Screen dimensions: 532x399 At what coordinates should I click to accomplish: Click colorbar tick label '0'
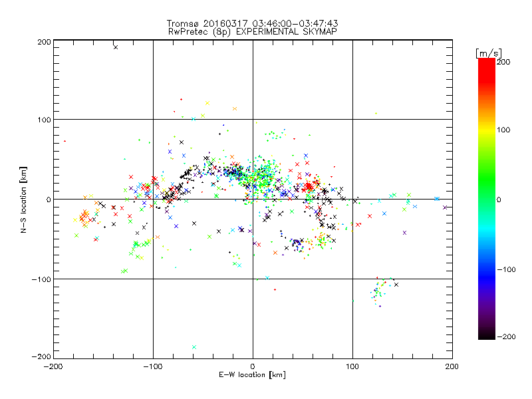pos(499,199)
